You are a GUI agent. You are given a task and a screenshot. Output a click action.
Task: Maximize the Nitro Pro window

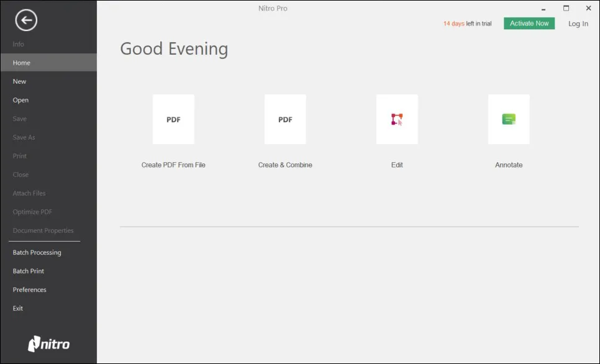pos(566,8)
